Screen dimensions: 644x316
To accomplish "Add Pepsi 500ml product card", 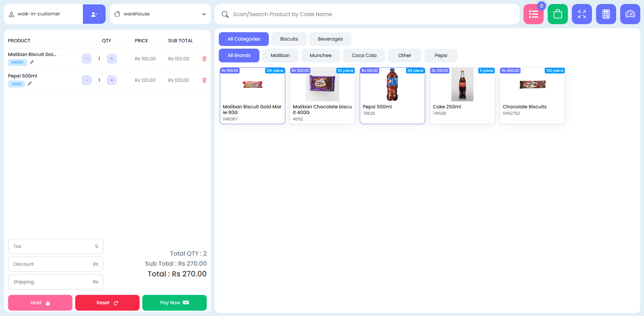I will (392, 96).
